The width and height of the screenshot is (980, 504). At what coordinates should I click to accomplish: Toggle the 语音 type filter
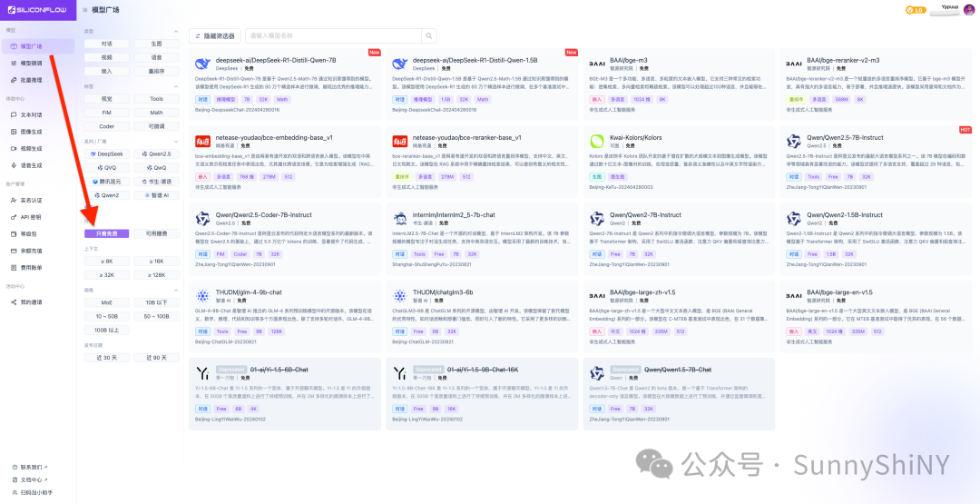(156, 57)
